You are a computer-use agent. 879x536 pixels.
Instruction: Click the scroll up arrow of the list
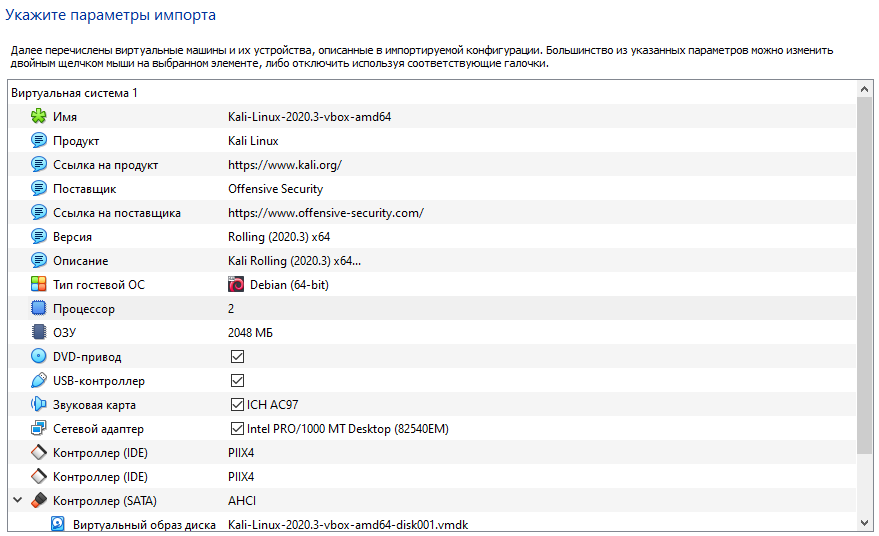coord(864,89)
